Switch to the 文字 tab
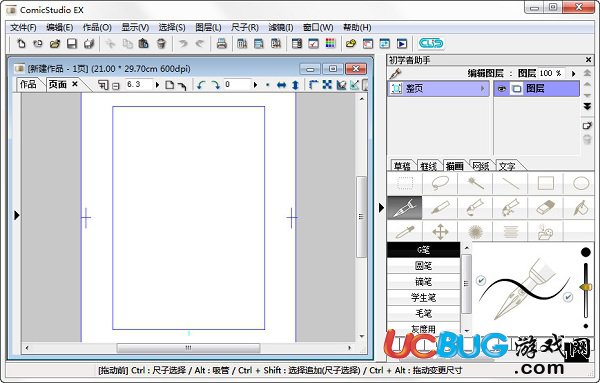Viewport: 600px width, 383px height. (507, 166)
